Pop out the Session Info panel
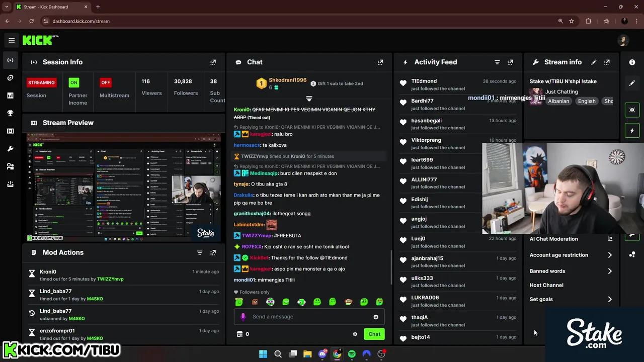Viewport: 644px width, 362px height. (213, 62)
